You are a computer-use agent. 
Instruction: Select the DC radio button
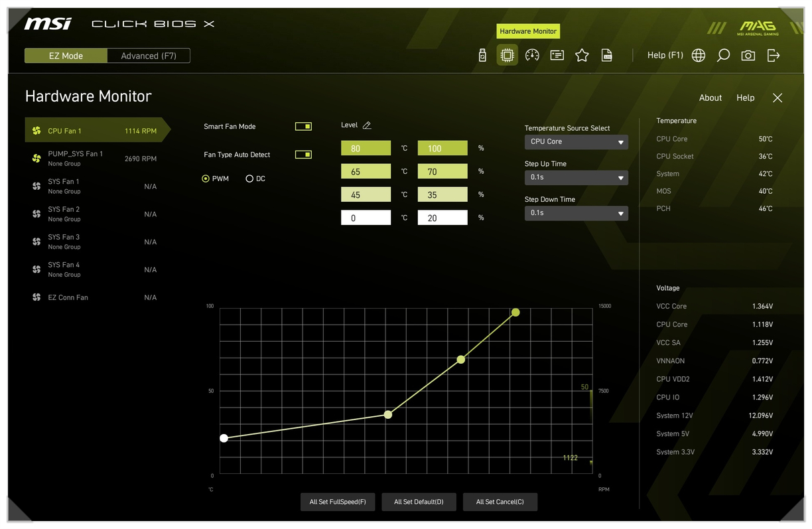click(x=249, y=179)
